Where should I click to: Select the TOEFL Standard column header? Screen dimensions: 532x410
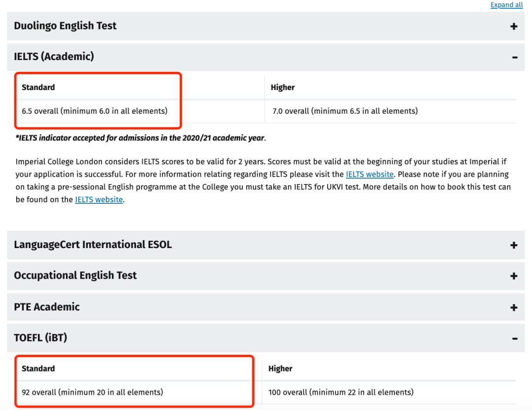38,369
